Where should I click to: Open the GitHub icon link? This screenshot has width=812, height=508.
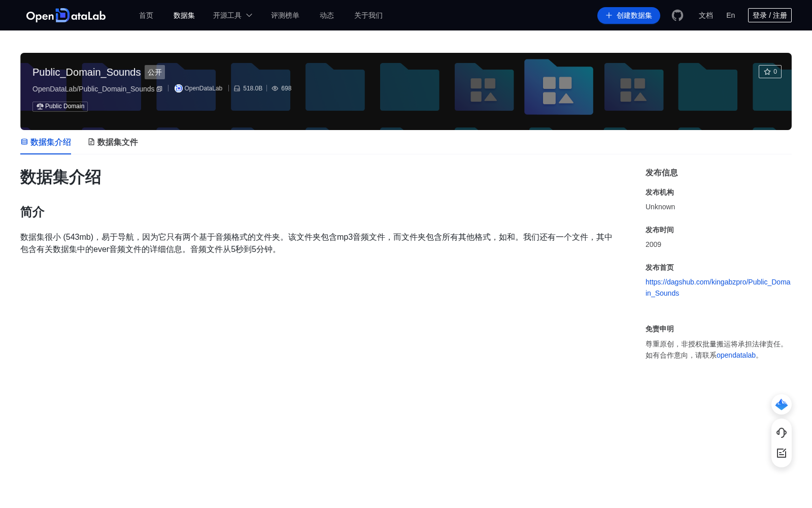click(678, 15)
